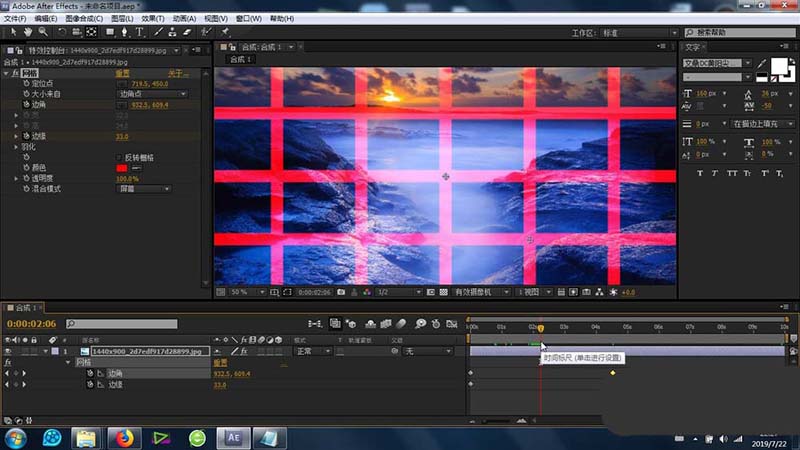Image resolution: width=800 pixels, height=450 pixels.
Task: Toggle stopwatch for 定位点 property
Action: click(26, 83)
